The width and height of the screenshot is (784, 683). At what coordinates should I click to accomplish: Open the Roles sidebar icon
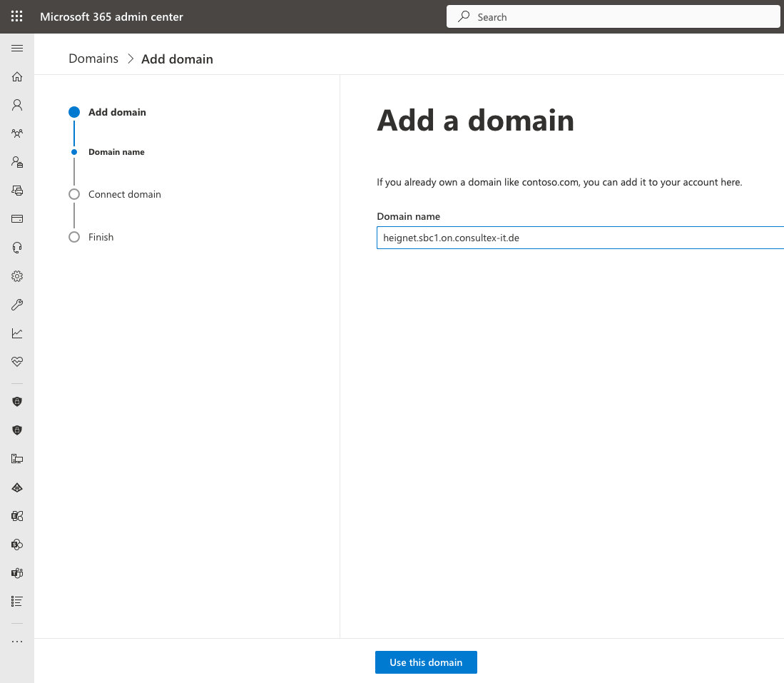[x=17, y=162]
